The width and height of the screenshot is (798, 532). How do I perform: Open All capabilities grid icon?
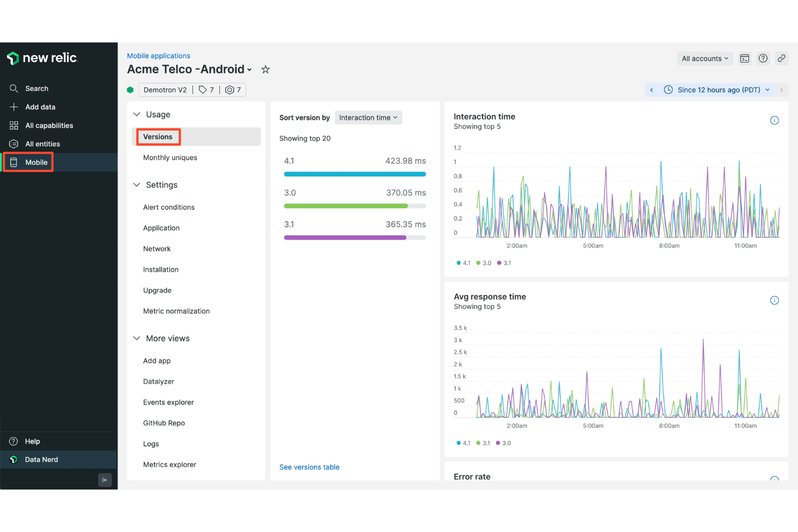[x=14, y=125]
